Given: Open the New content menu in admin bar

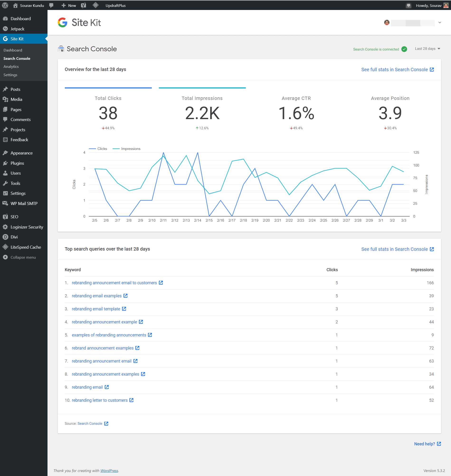Looking at the screenshot, I should 69,5.
